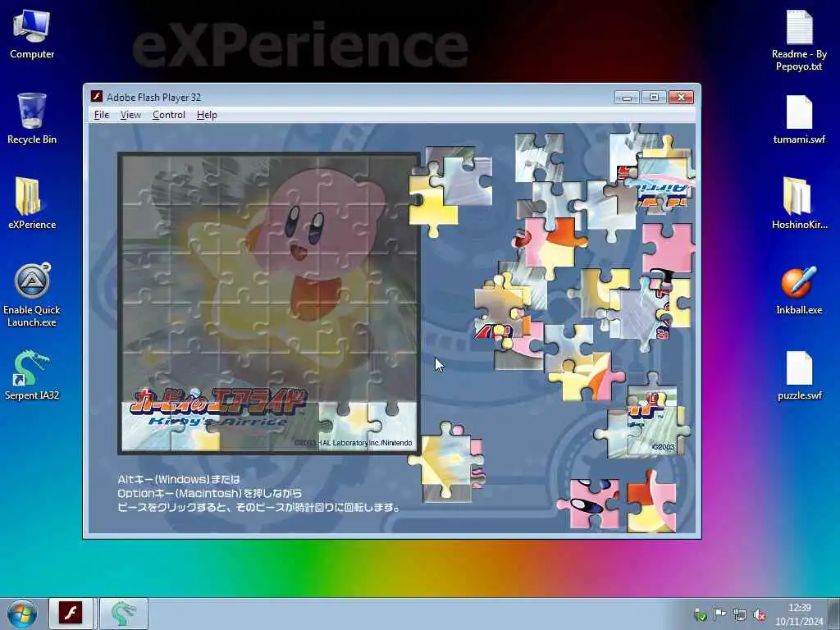Click the Serpent dragon taskbar button
Screen dimensions: 840x630
tap(123, 614)
